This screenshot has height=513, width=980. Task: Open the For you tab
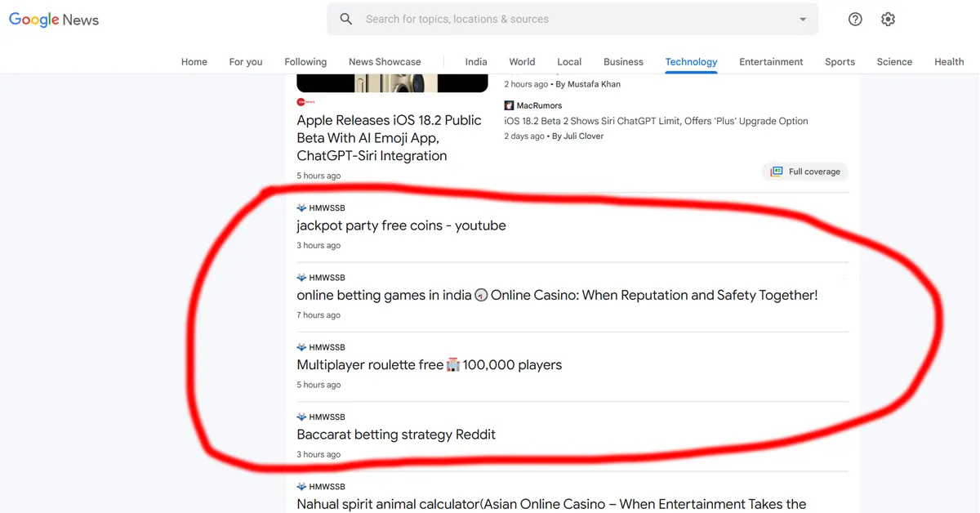coord(246,62)
